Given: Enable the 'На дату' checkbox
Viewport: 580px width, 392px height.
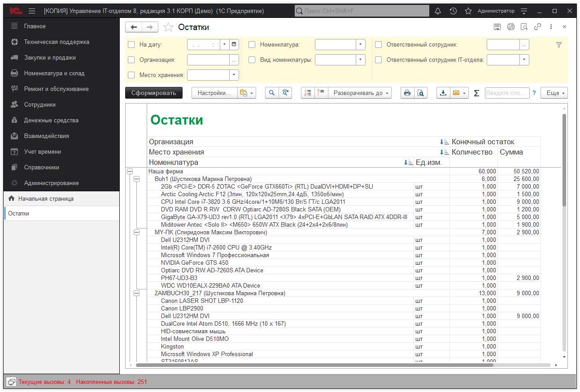Looking at the screenshot, I should pos(131,45).
